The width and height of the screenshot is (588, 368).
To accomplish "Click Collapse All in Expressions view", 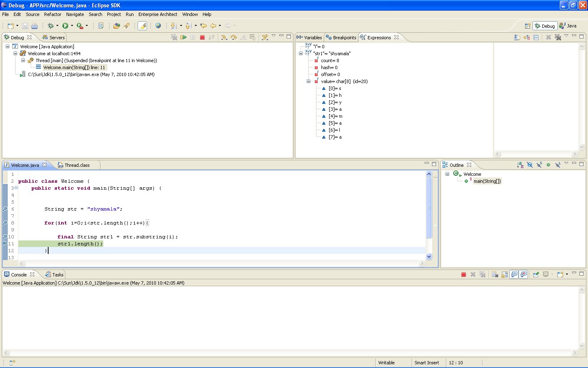I will (536, 37).
